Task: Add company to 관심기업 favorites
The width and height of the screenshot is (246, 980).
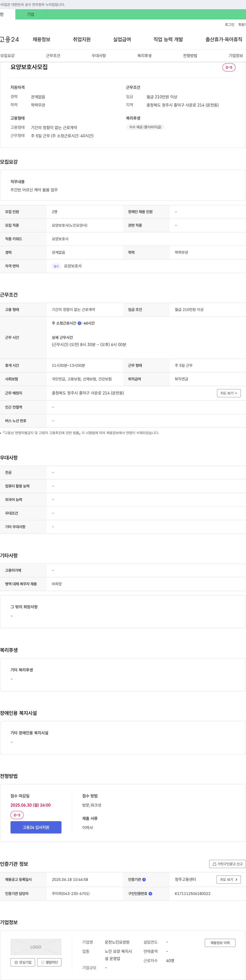Action: point(23,962)
